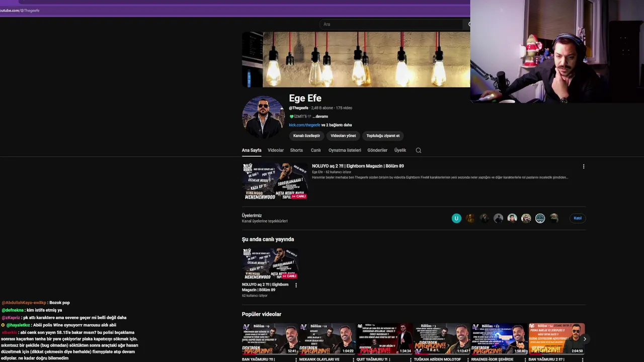The height and width of the screenshot is (362, 644).
Task: Click the next arrow in popular videos
Action: click(x=585, y=339)
